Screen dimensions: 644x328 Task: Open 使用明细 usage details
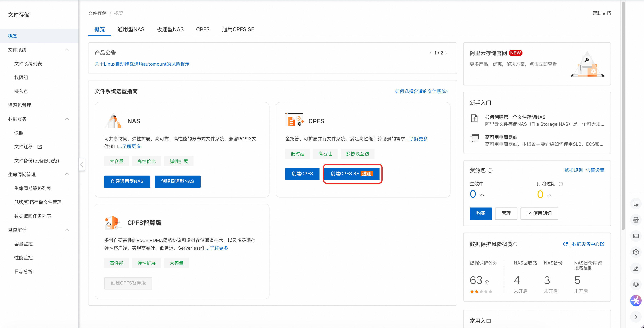539,213
